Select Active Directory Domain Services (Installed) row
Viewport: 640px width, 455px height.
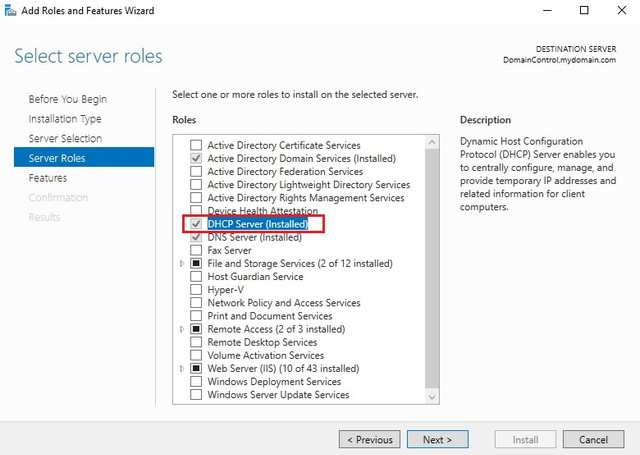pos(302,158)
